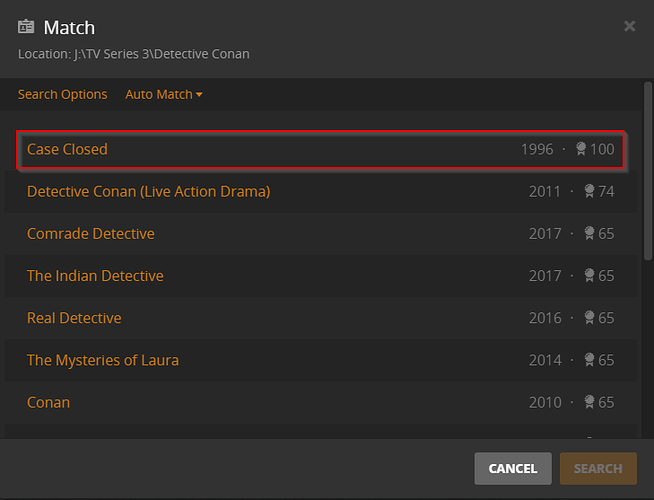Pick the Conan 2010 result
The image size is (654, 500).
(x=49, y=402)
